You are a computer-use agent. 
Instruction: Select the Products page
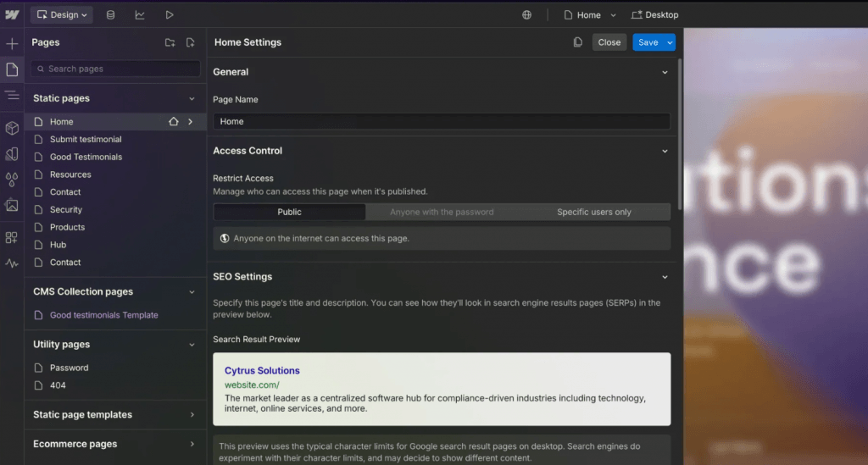pyautogui.click(x=67, y=227)
